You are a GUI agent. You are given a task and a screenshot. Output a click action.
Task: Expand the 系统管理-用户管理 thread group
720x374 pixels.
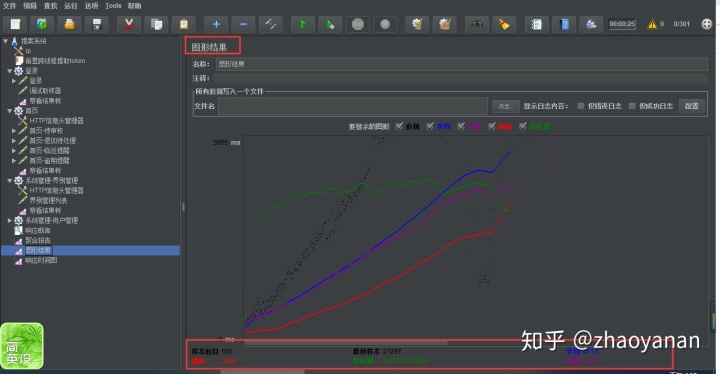(10, 221)
